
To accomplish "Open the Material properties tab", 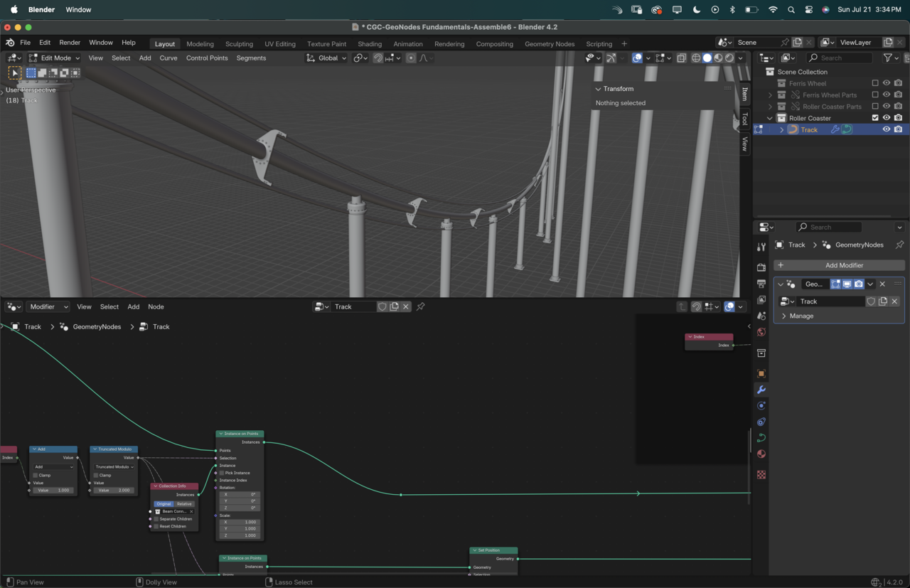I will coord(761,454).
